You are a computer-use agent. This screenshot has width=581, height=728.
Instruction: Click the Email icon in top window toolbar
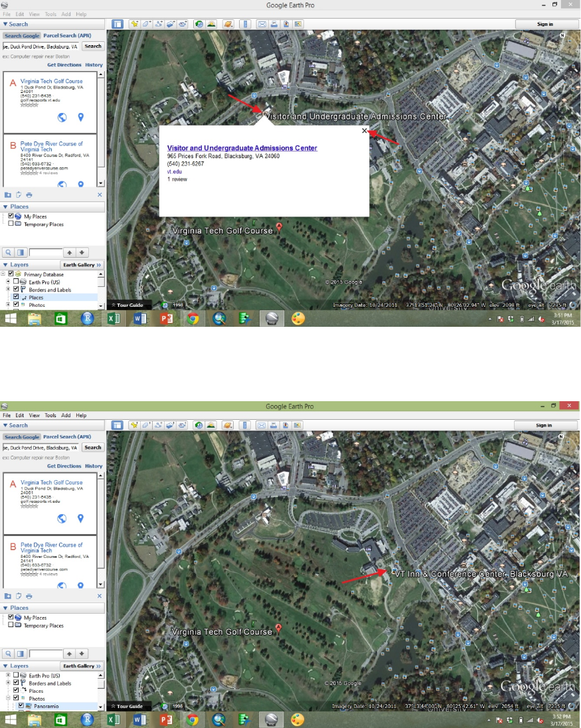[262, 24]
